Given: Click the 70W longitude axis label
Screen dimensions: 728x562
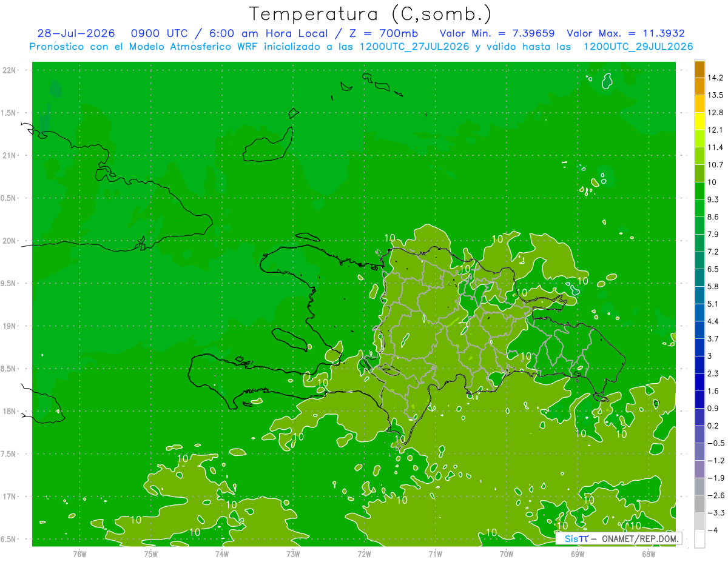Looking at the screenshot, I should [x=506, y=554].
